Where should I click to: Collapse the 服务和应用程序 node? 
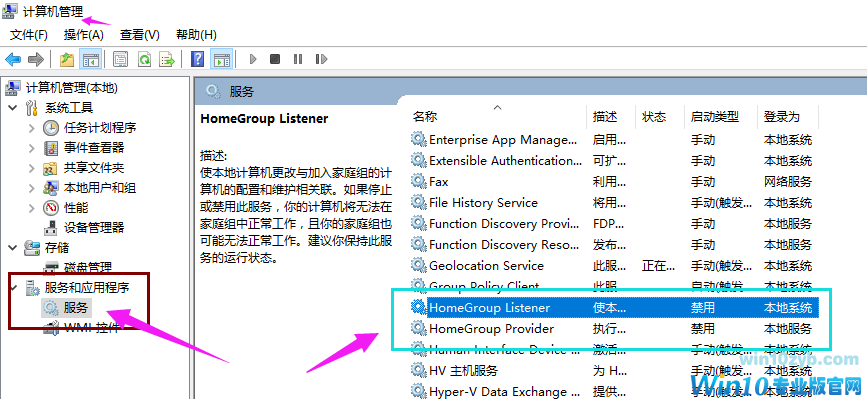(x=14, y=288)
